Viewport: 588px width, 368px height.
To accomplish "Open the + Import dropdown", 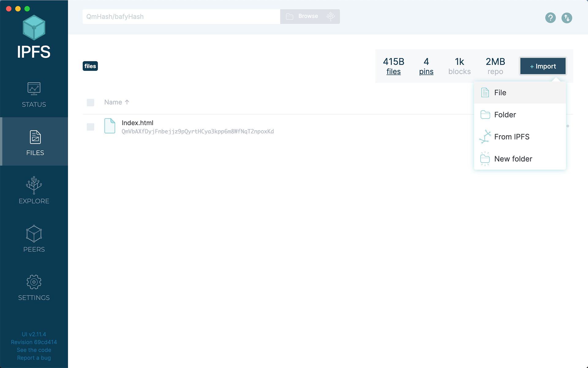I will coord(543,66).
